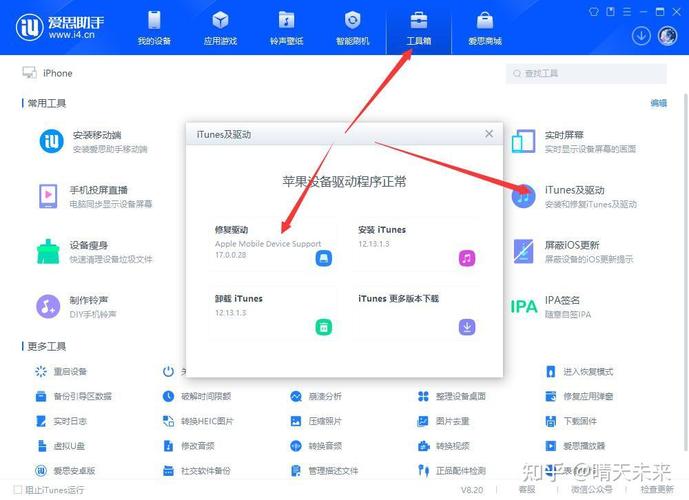Open the hamburger menu in title bar
689x500 pixels.
coord(627,12)
